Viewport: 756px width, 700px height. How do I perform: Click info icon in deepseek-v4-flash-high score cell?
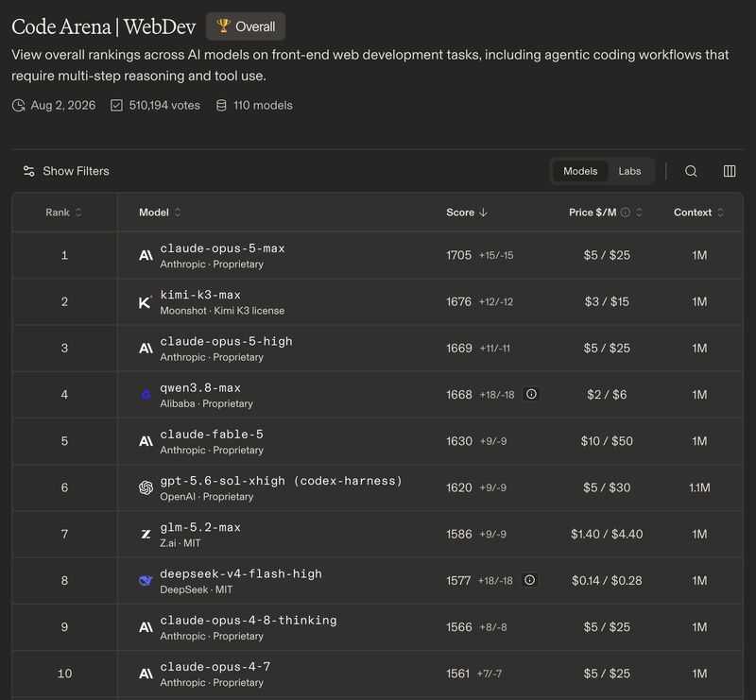pyautogui.click(x=529, y=580)
